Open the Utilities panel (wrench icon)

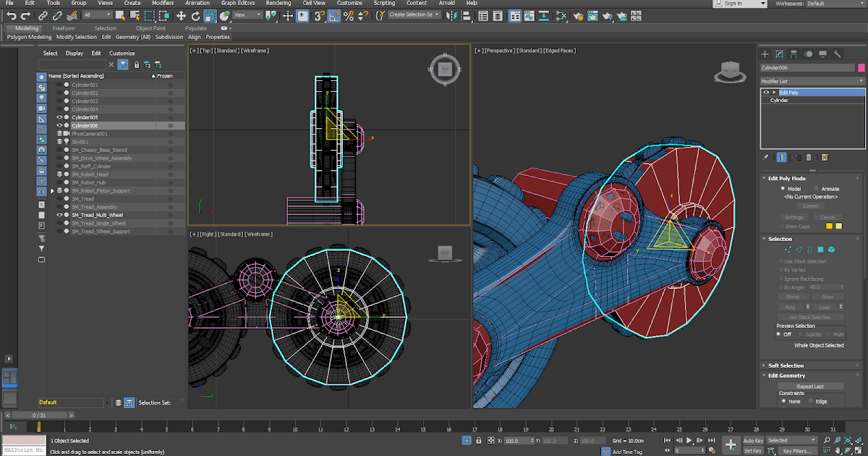838,54
